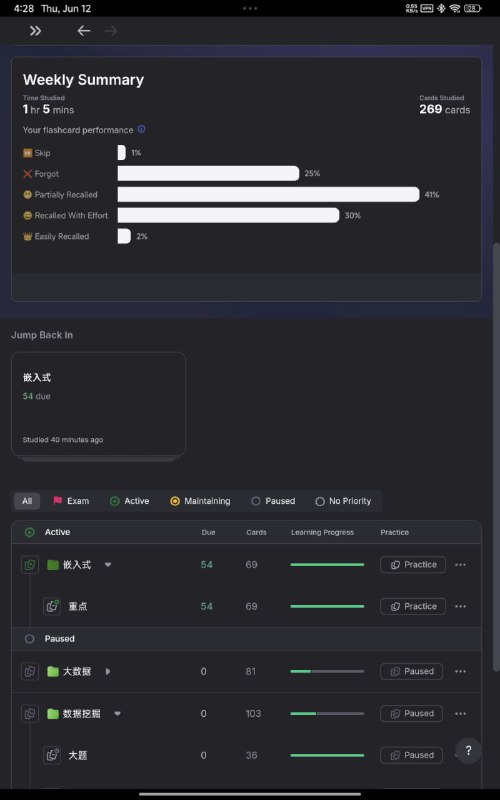
Task: Select the Paused priority filter
Action: (x=273, y=501)
